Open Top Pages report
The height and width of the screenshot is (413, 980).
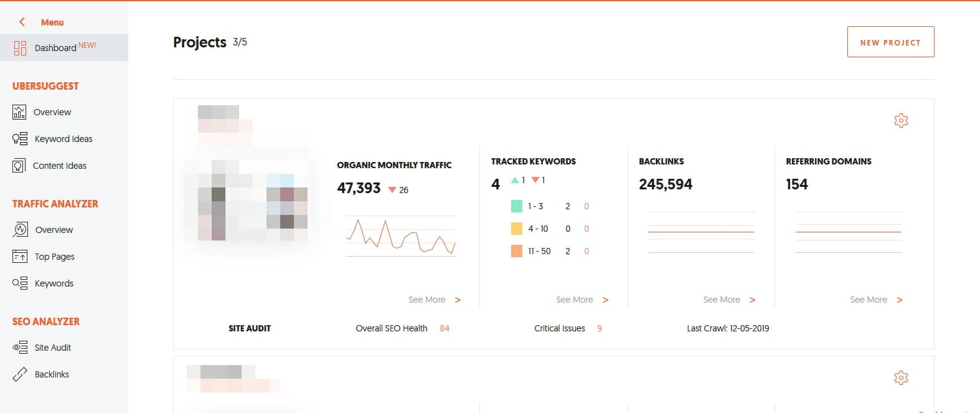click(x=55, y=257)
